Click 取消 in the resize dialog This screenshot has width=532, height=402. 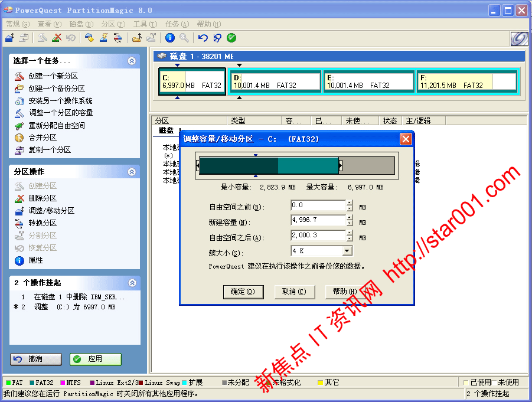295,292
